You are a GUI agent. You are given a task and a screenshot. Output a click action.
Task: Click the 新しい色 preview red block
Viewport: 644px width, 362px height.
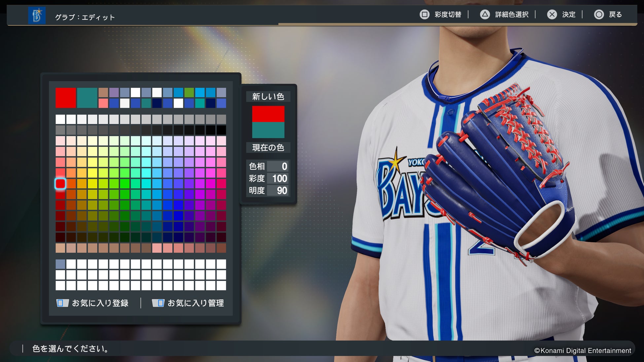(x=268, y=114)
